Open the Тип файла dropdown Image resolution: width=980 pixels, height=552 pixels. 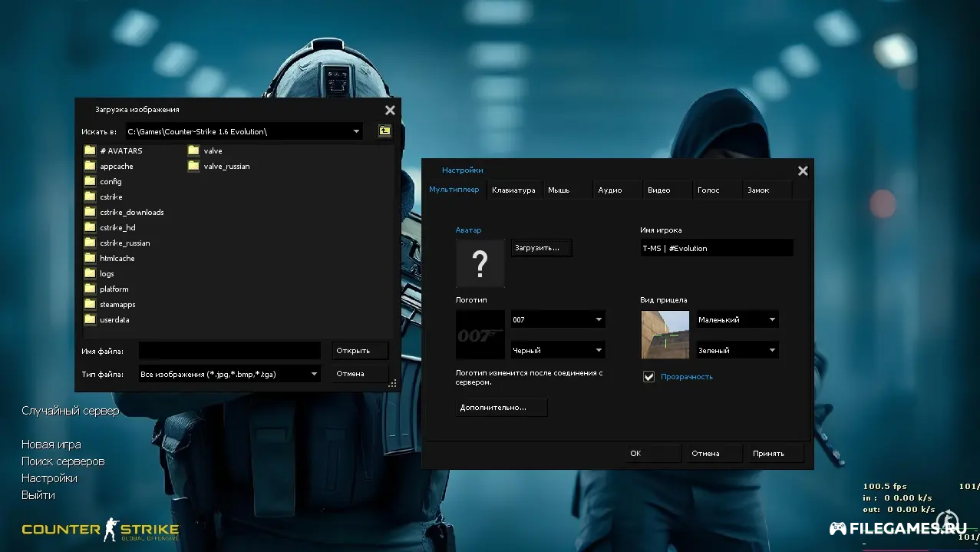[x=314, y=374]
